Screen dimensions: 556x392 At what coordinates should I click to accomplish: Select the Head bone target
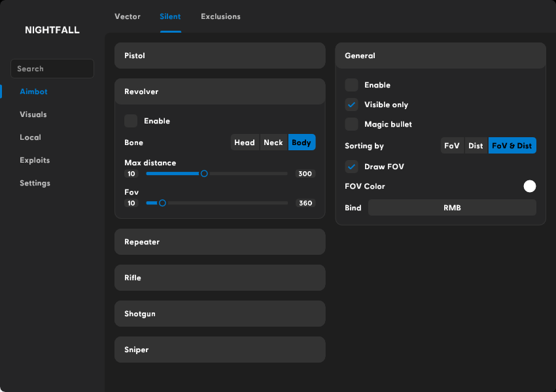click(x=245, y=142)
